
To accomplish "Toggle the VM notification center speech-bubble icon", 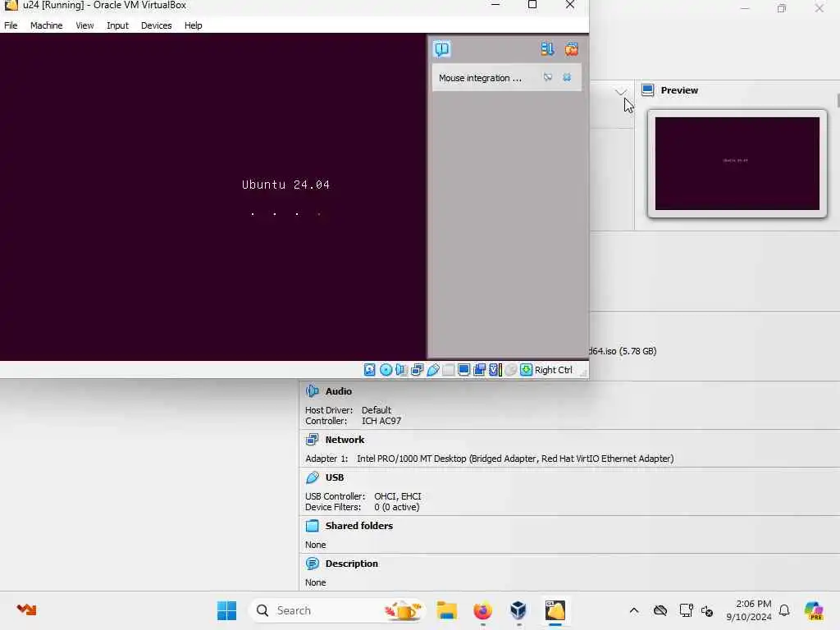I will 442,49.
